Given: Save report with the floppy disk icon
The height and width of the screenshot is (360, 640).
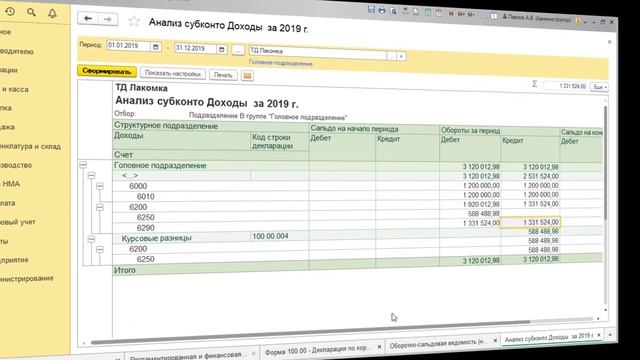Looking at the screenshot, I should tap(371, 9).
